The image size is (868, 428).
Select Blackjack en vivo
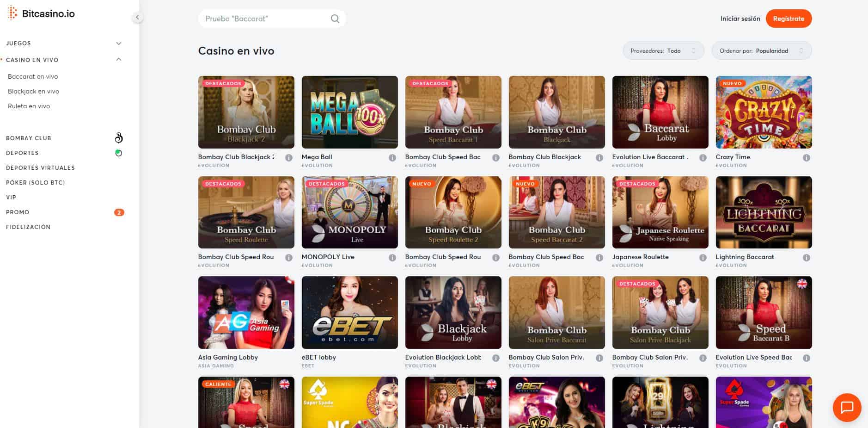tap(33, 91)
